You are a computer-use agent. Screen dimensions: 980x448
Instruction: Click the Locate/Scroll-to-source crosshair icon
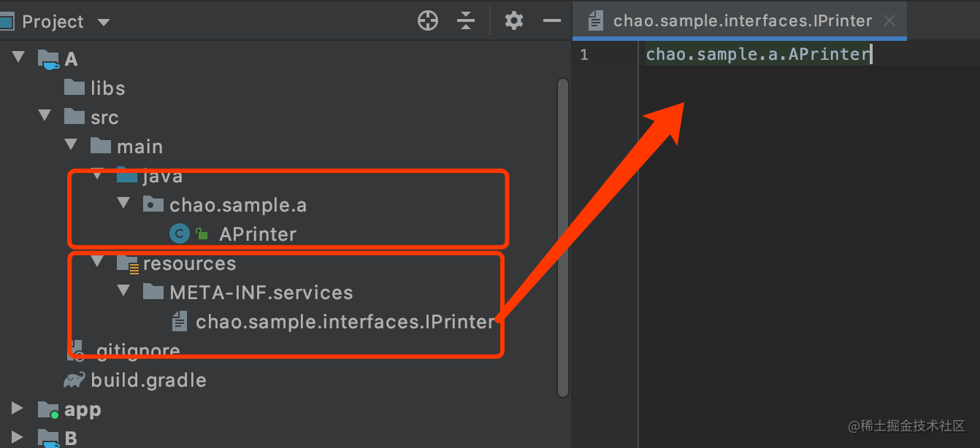pos(428,20)
